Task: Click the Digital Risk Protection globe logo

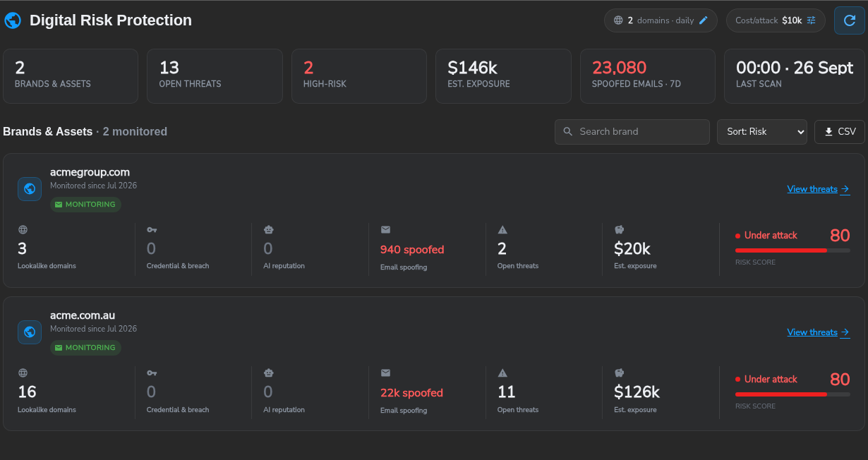Action: tap(13, 20)
